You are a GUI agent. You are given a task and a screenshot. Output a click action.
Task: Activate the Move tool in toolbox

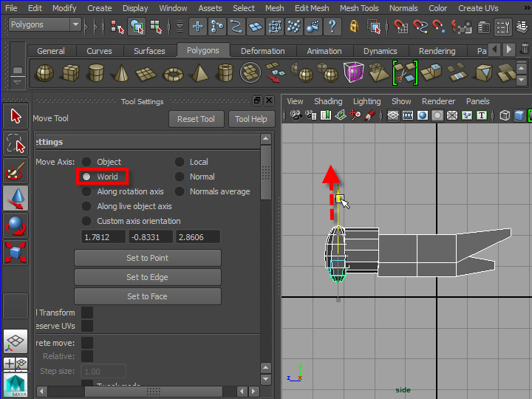(x=16, y=198)
